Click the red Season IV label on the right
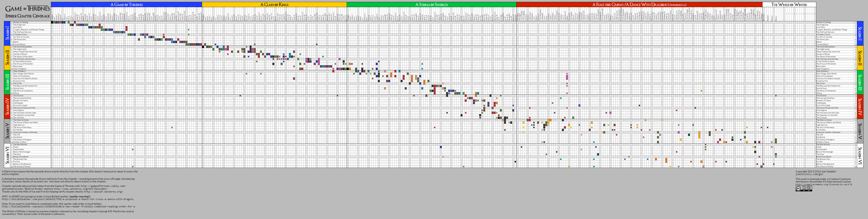Viewport: 868px width, 219px height. point(860,106)
